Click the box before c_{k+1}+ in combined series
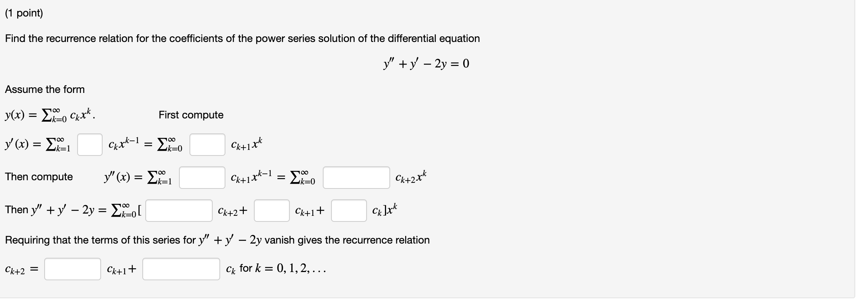 (272, 211)
